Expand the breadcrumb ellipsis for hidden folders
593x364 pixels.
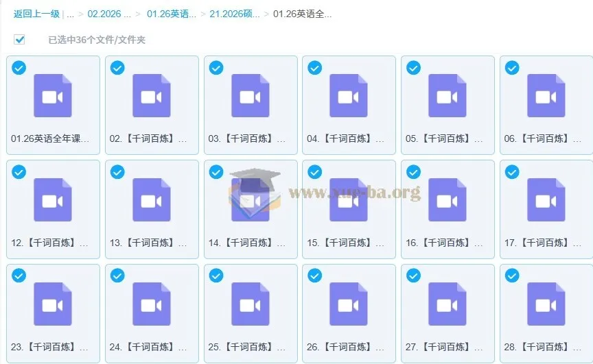click(x=71, y=14)
